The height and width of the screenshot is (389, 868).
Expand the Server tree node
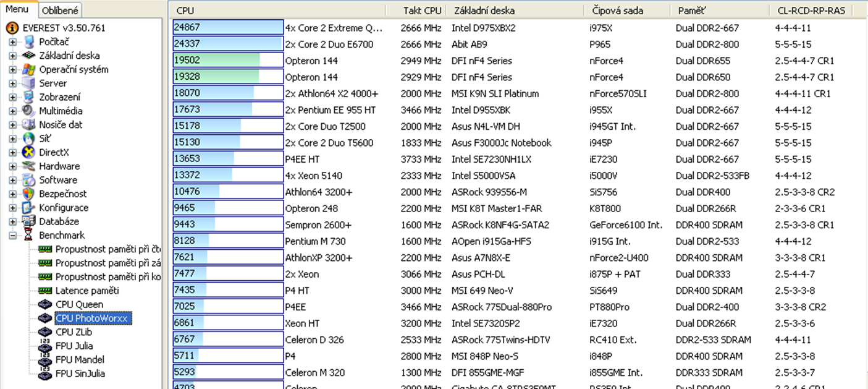pyautogui.click(x=12, y=83)
